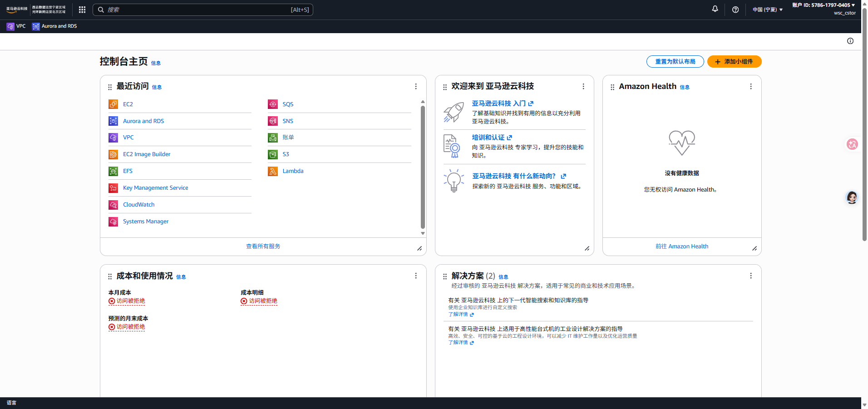Viewport: 868px width, 409px height.
Task: Click the 亚马逊云科技 logo in header
Action: [17, 10]
